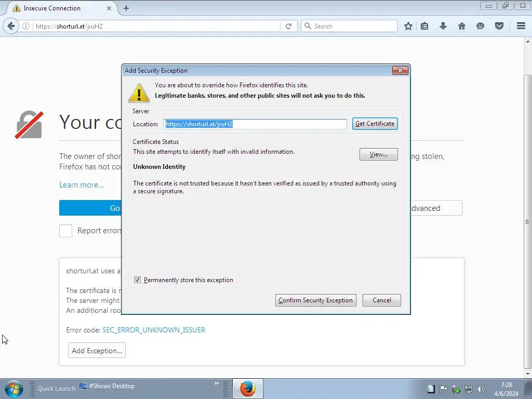Click Add Exception... button on page
The image size is (532, 399).
(97, 350)
